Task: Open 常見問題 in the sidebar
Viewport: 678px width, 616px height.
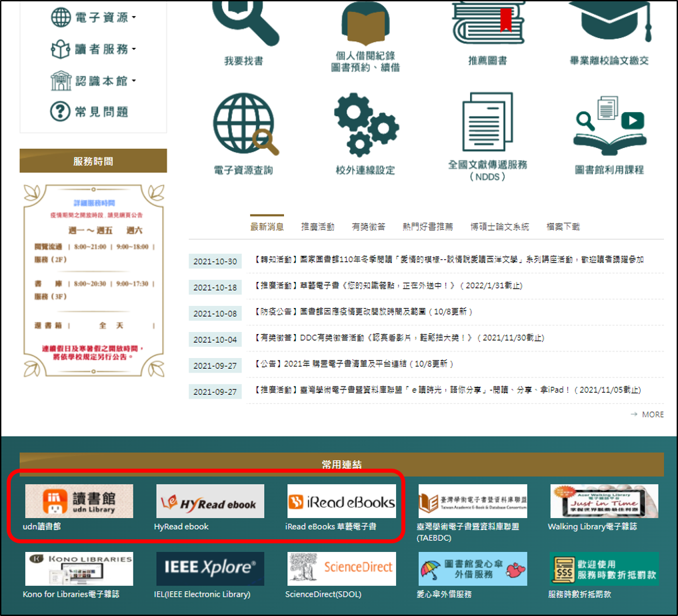Action: pos(90,112)
